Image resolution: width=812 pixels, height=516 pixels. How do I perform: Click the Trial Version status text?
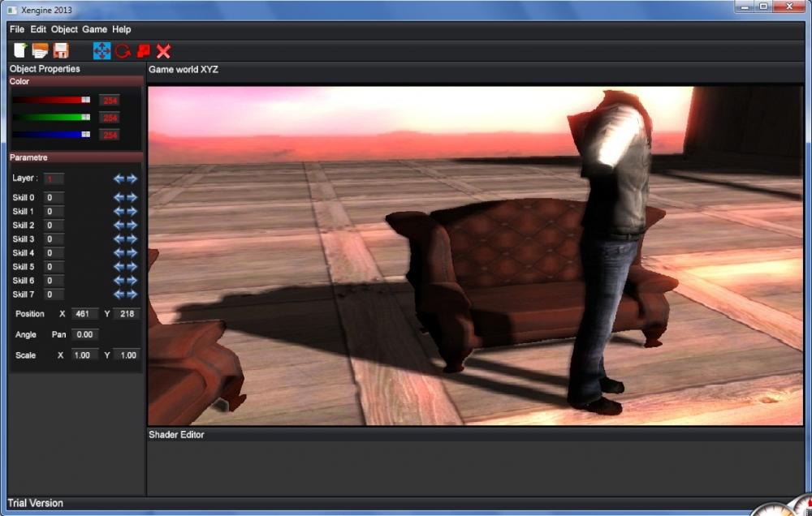(x=35, y=503)
